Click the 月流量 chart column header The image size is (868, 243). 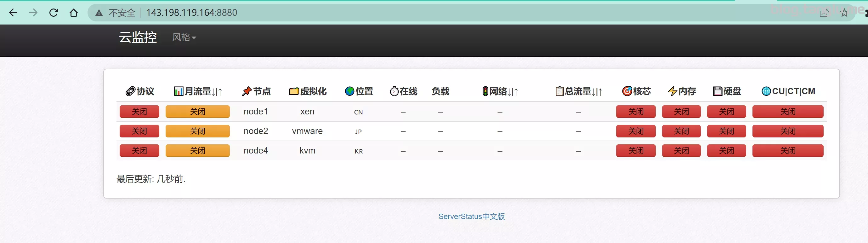pyautogui.click(x=198, y=91)
